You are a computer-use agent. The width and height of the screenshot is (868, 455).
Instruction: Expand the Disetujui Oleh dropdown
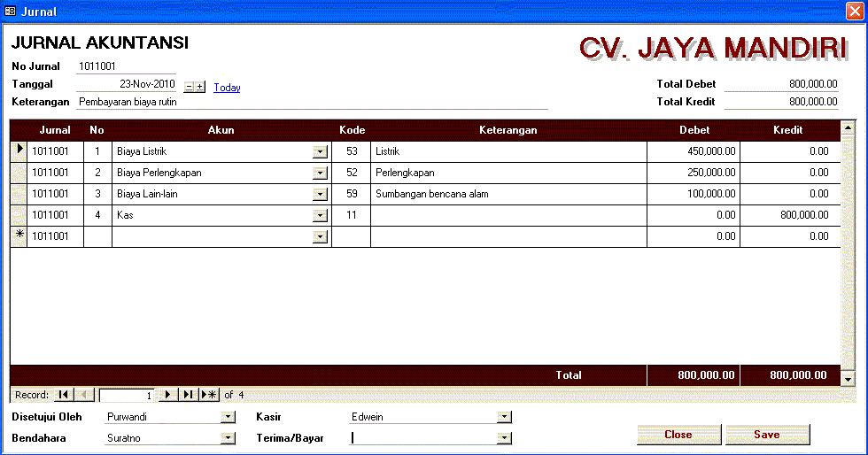click(x=229, y=417)
